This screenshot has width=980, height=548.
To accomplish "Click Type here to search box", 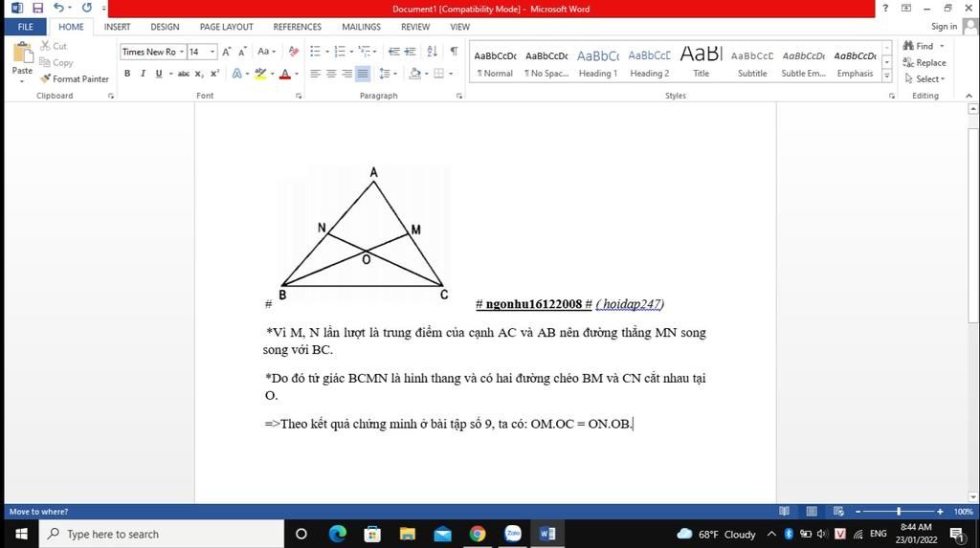I will coord(161,534).
